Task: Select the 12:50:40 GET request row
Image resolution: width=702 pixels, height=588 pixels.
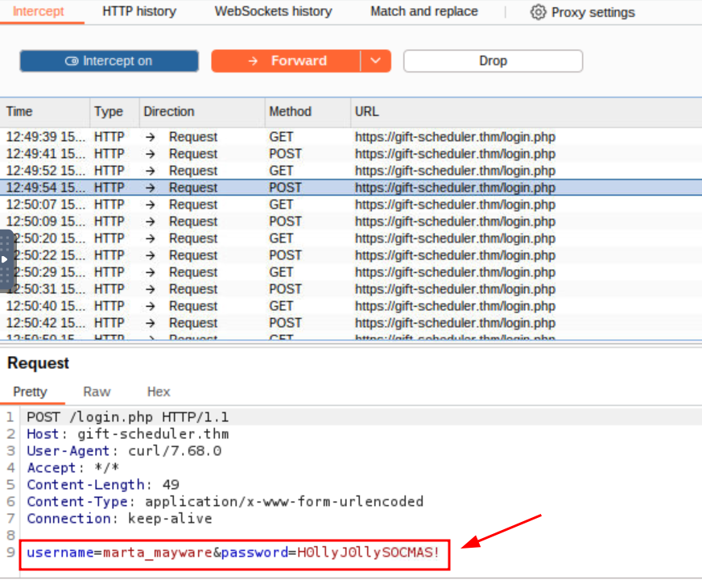Action: click(x=351, y=306)
